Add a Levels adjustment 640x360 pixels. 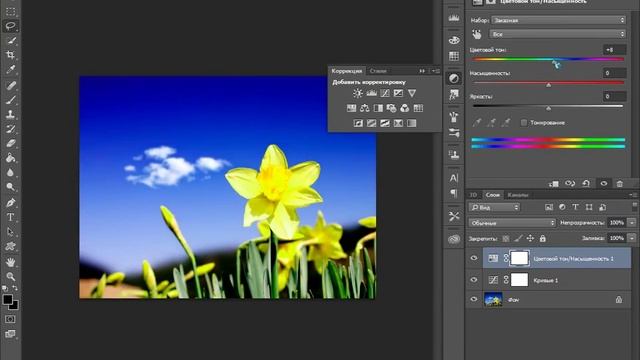click(371, 93)
